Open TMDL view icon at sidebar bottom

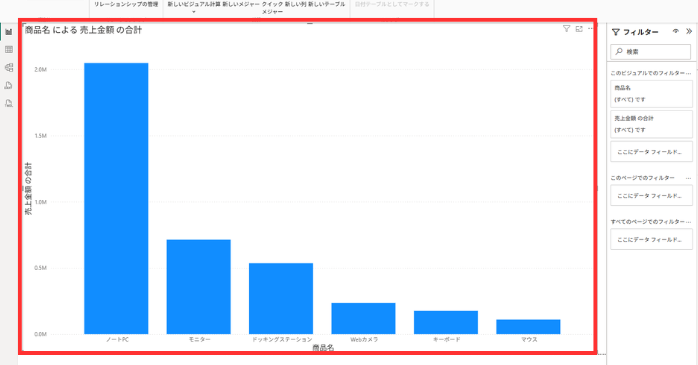pos(8,103)
